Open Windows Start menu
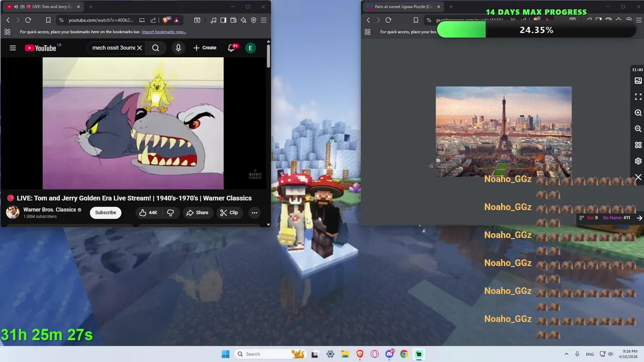This screenshot has height=362, width=644. (225, 354)
